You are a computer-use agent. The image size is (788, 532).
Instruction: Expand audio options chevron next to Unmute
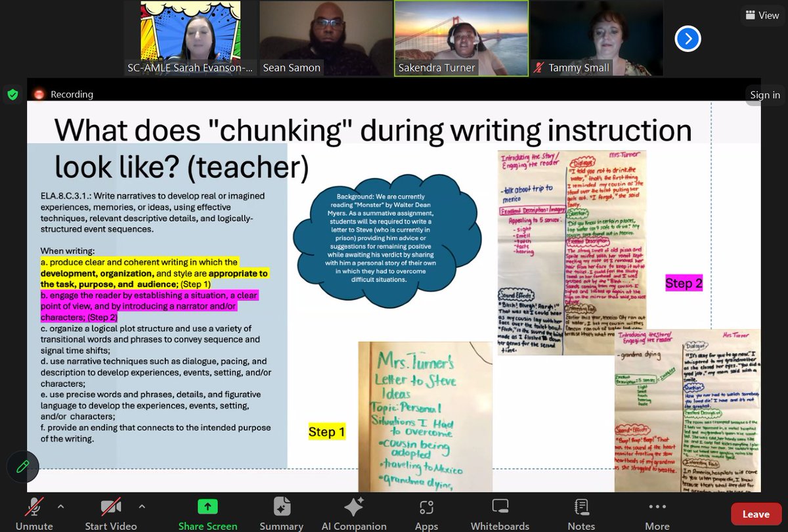point(60,506)
